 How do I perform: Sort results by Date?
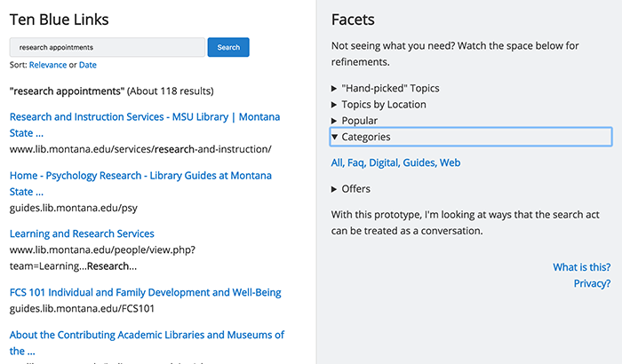88,66
